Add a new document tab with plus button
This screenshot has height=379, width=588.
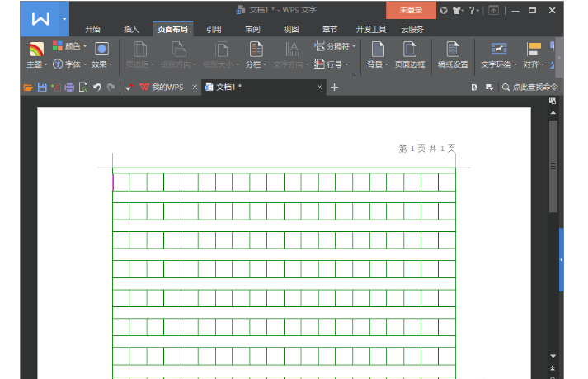tap(335, 87)
